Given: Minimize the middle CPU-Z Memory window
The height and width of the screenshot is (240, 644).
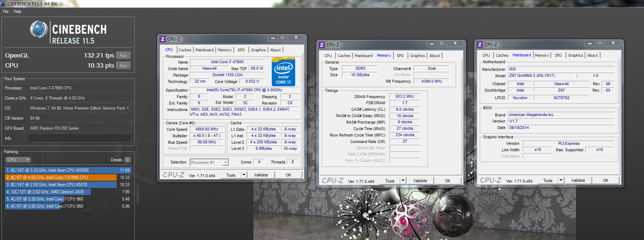Looking at the screenshot, I should point(432,43).
